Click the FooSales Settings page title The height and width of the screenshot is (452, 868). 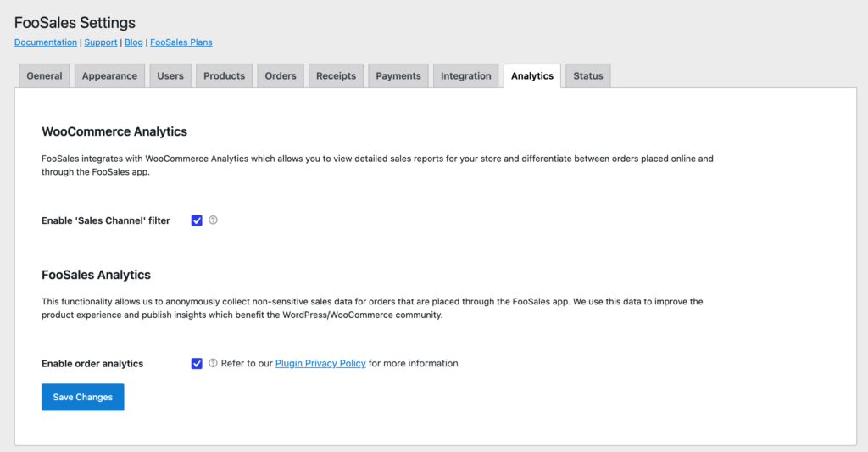75,23
